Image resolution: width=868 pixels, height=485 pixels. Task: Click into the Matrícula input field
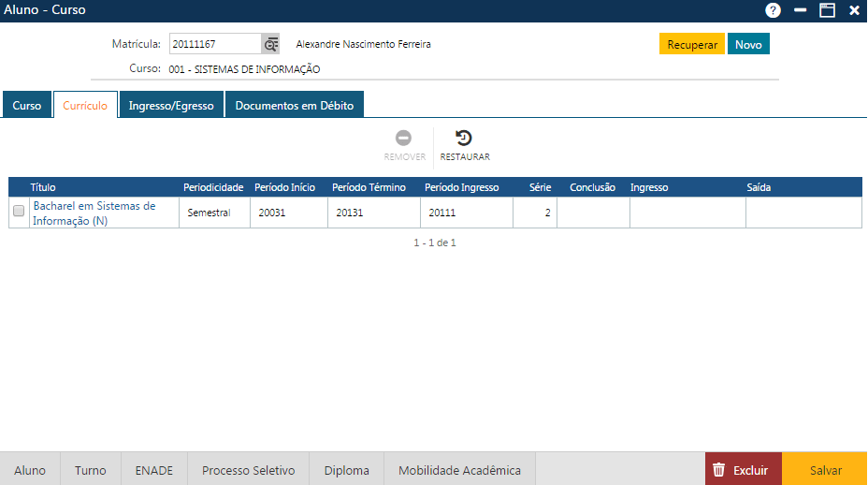214,44
